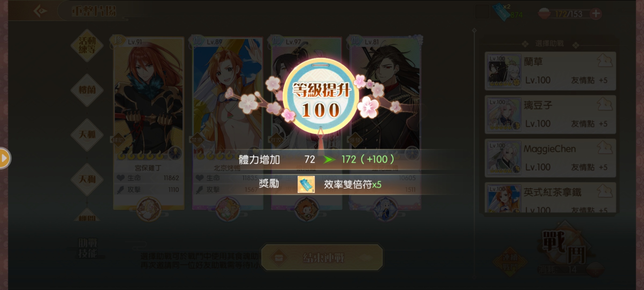Image resolution: width=644 pixels, height=290 pixels.
Task: Select 樓蘭 stage tab
Action: click(87, 90)
